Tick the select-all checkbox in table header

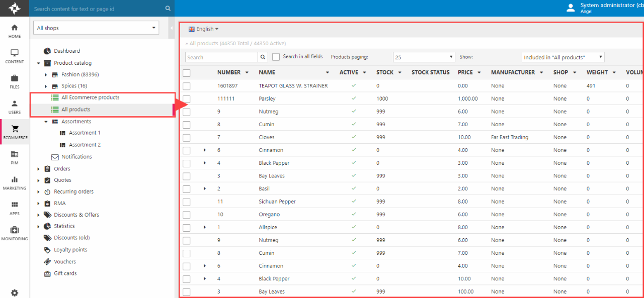[187, 73]
